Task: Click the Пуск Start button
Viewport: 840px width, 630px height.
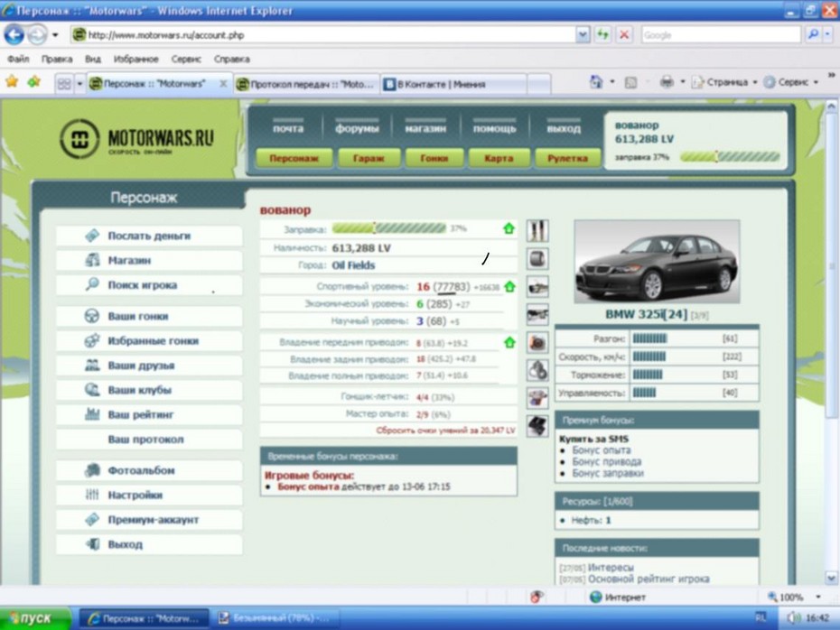Action: (35, 618)
